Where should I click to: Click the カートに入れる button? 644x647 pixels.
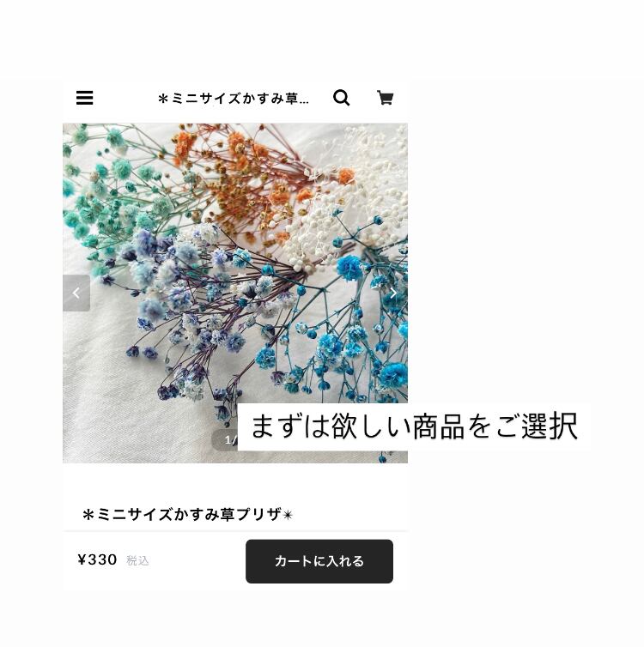[319, 561]
